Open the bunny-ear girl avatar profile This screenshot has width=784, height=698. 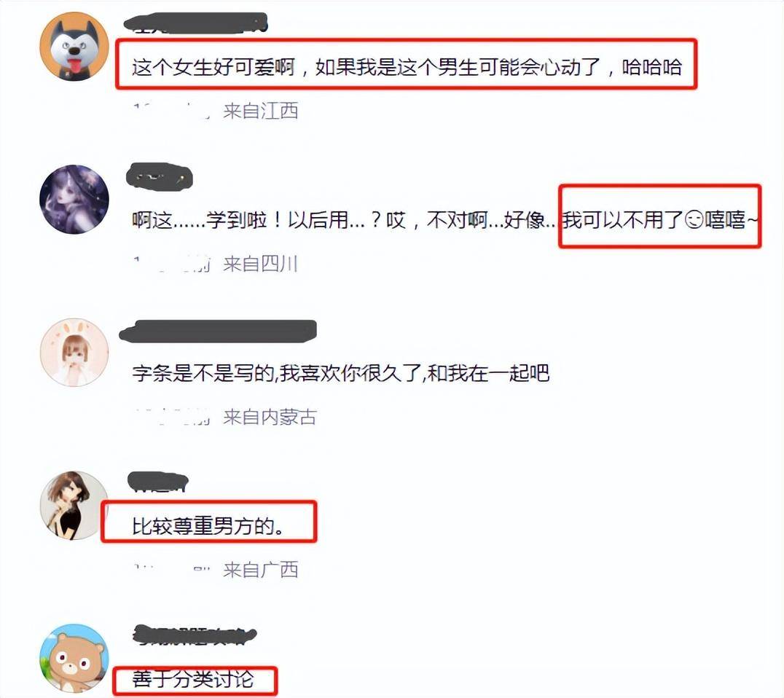click(x=74, y=352)
